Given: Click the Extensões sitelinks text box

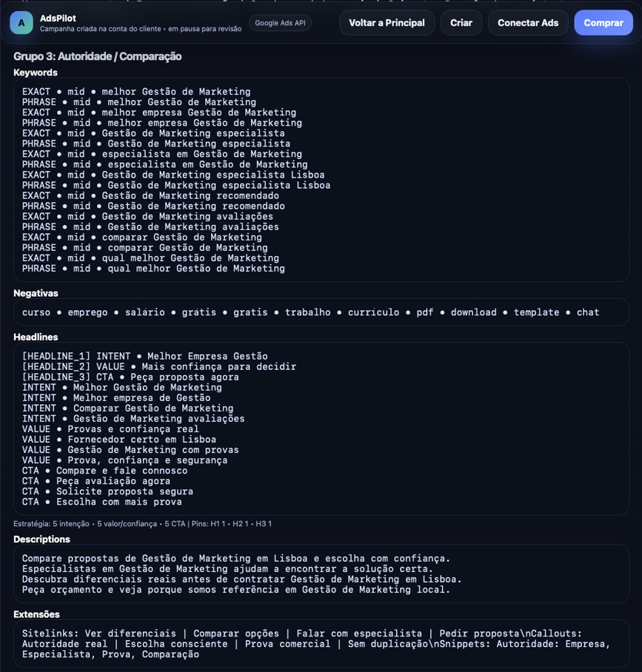Looking at the screenshot, I should pyautogui.click(x=321, y=643).
